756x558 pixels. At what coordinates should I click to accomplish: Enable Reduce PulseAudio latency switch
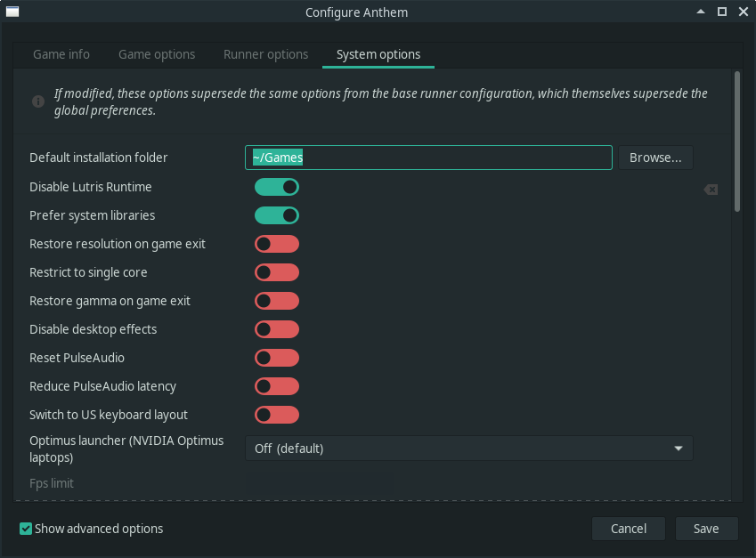(x=277, y=386)
